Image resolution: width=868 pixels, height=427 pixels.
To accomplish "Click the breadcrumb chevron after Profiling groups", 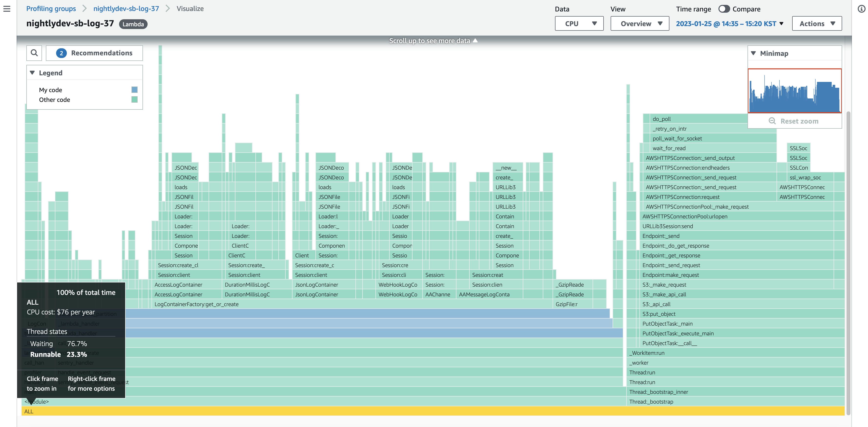I will click(85, 9).
